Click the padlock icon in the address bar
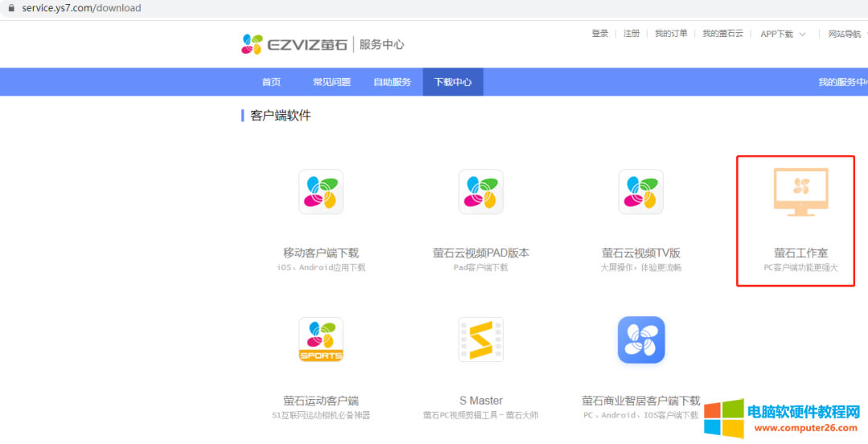Screen dimensions: 868x444 [x=10, y=8]
